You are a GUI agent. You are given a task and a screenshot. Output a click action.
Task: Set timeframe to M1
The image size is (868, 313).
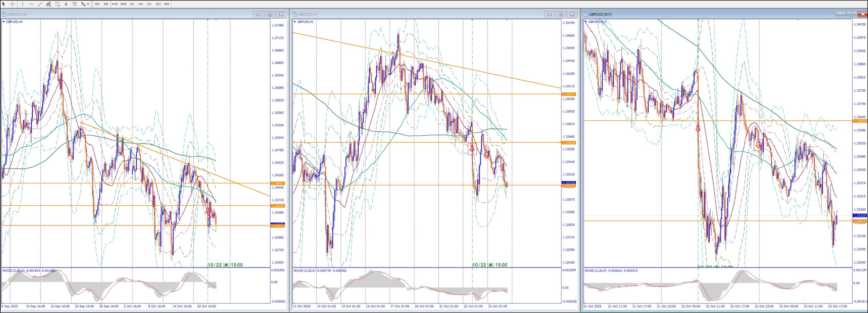click(97, 4)
